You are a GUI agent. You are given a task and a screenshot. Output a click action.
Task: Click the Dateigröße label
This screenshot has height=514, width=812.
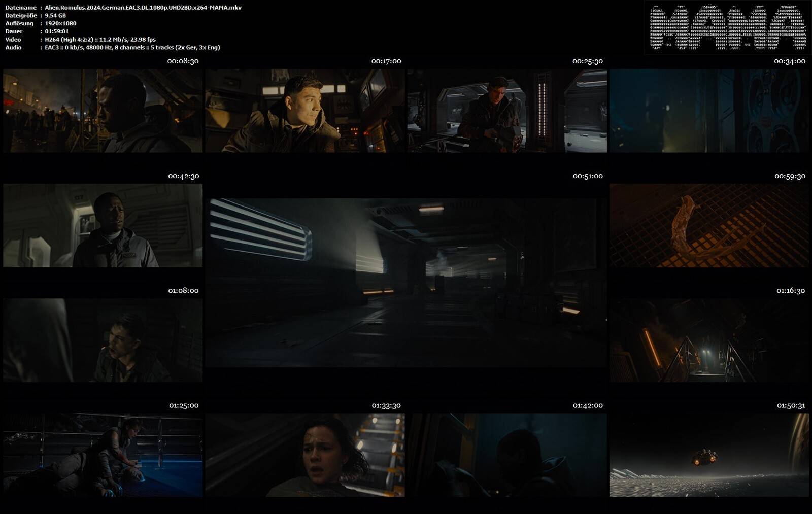click(21, 16)
